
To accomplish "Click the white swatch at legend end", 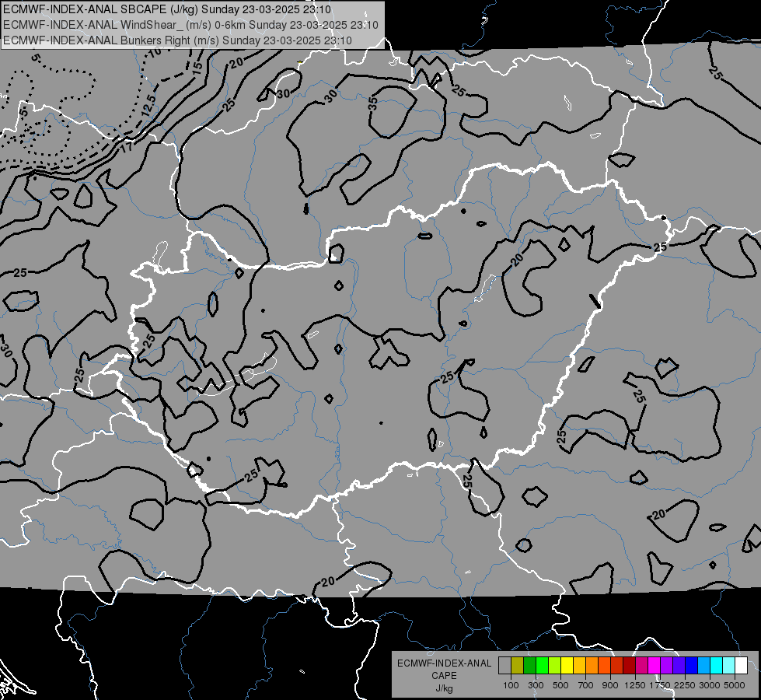I will tap(742, 666).
